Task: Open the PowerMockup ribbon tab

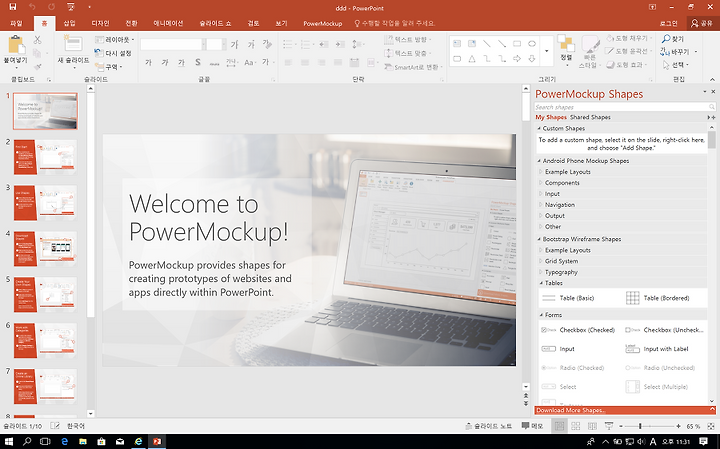Action: (x=322, y=23)
